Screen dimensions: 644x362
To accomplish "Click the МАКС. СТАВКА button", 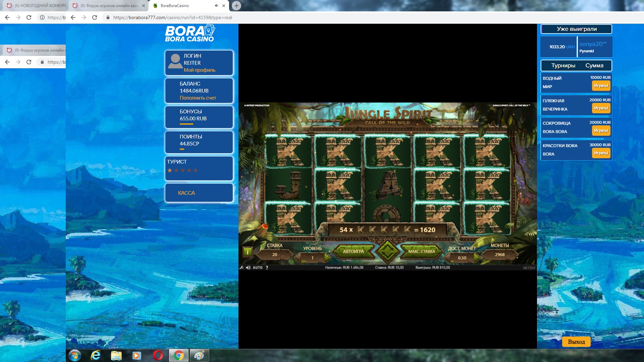I will coord(422,251).
